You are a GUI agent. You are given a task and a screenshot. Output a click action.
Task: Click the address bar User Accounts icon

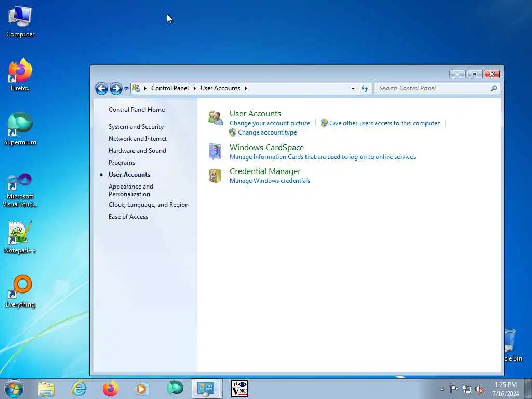pos(136,88)
